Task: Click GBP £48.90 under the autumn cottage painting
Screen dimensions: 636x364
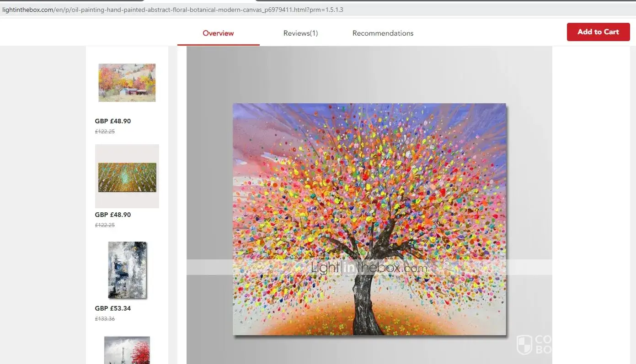Action: pos(113,121)
